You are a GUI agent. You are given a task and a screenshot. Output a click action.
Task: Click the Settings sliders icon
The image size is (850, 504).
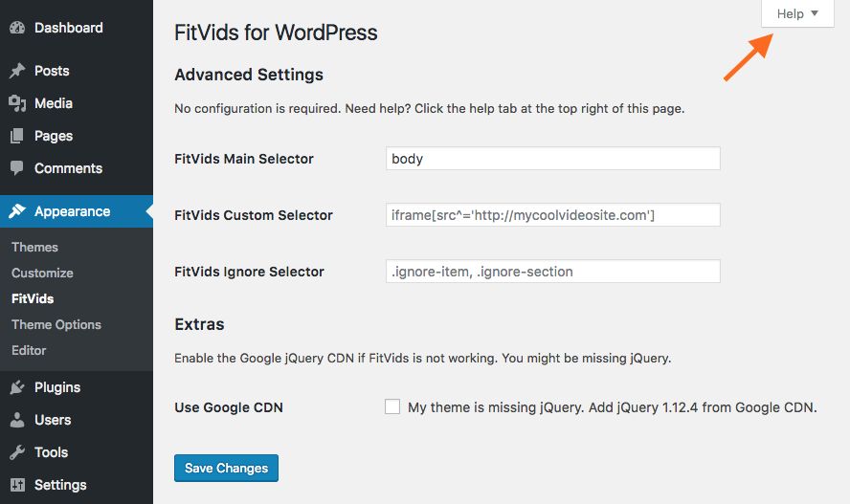click(17, 485)
